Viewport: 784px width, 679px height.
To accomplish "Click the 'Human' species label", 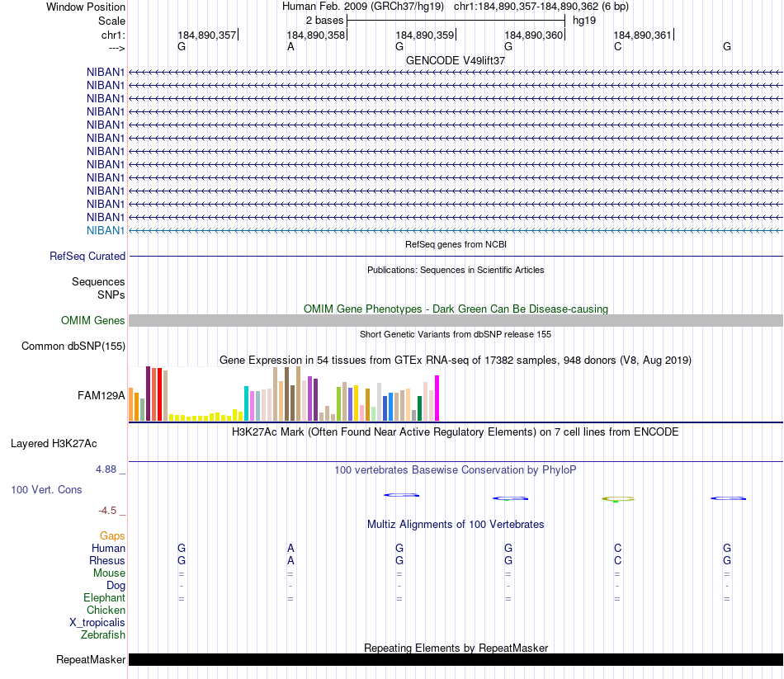I will (108, 549).
